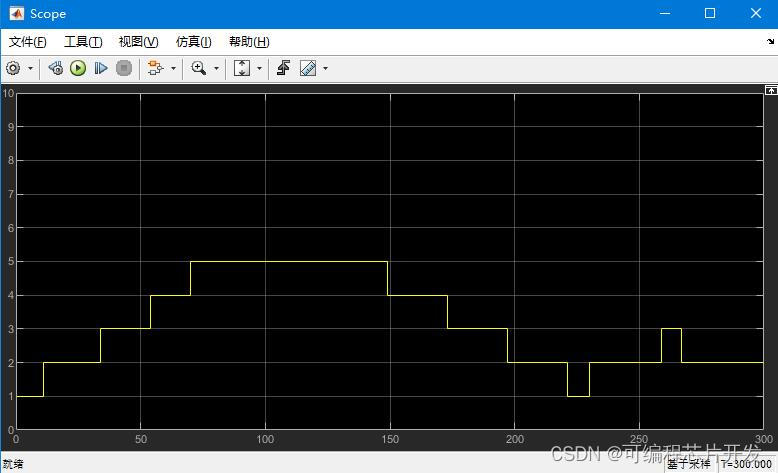The width and height of the screenshot is (778, 473).
Task: Close the Scope window
Action: (x=756, y=13)
